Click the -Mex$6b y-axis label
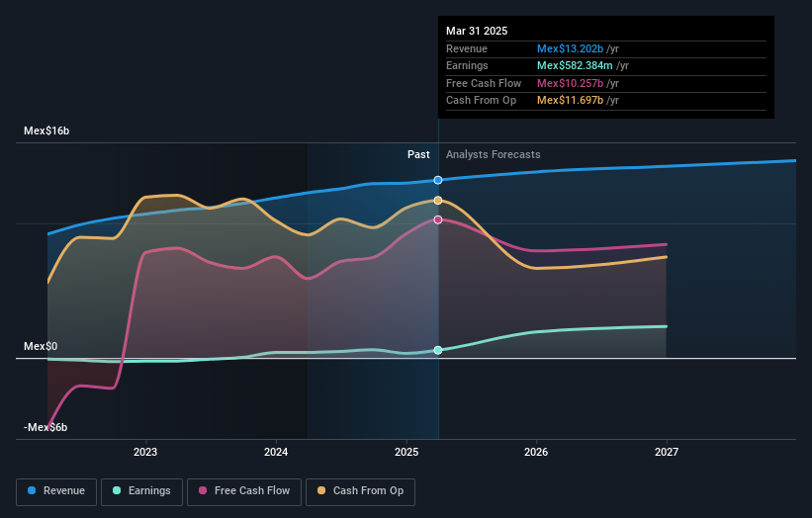Screen dimensions: 812x518 coord(45,427)
